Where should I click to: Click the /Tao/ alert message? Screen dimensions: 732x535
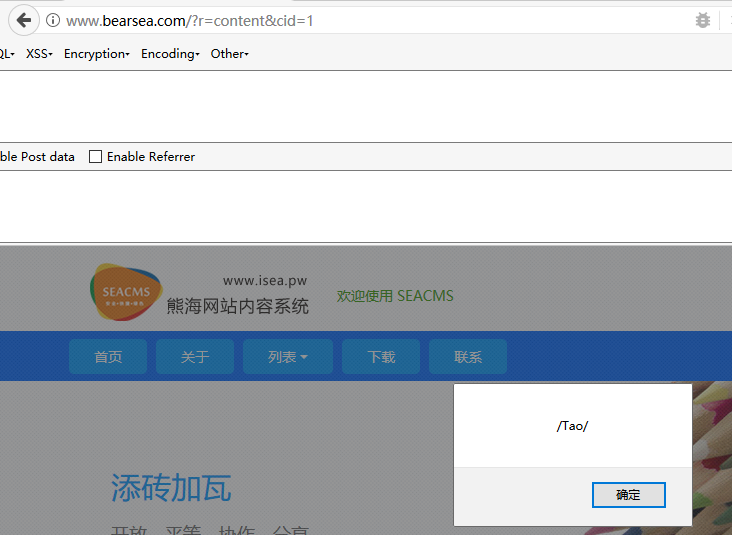(x=572, y=426)
